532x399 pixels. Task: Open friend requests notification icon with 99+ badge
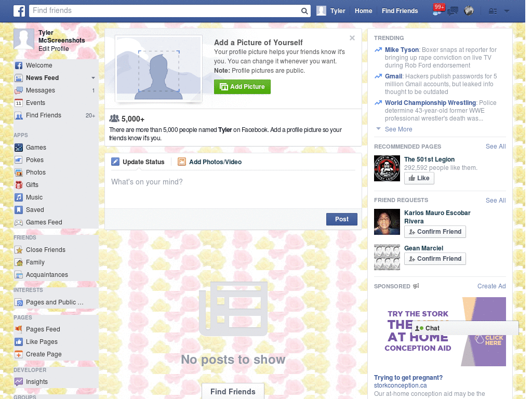(x=438, y=10)
